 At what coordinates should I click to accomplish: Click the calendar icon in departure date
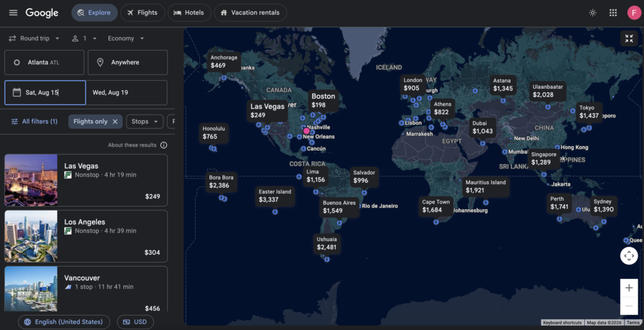pyautogui.click(x=17, y=92)
